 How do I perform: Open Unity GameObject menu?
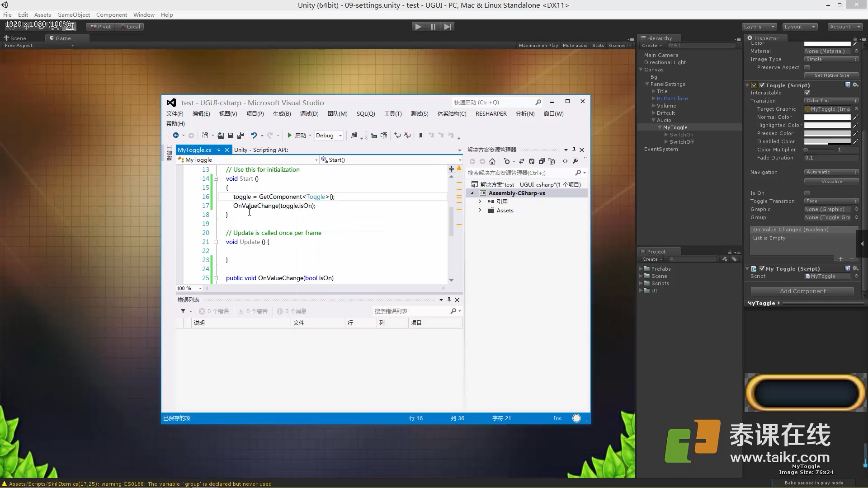coord(73,14)
